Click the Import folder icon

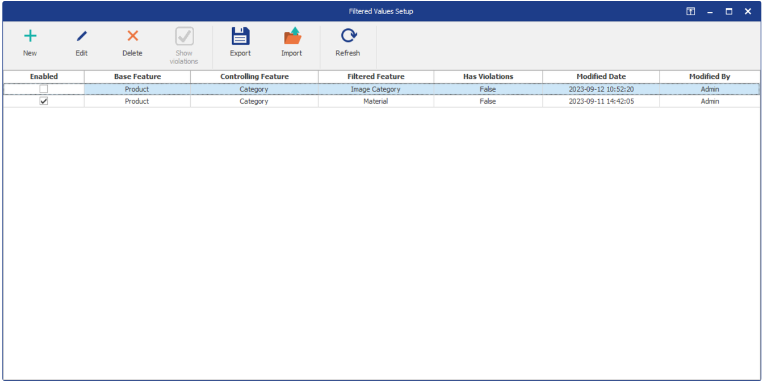click(292, 36)
